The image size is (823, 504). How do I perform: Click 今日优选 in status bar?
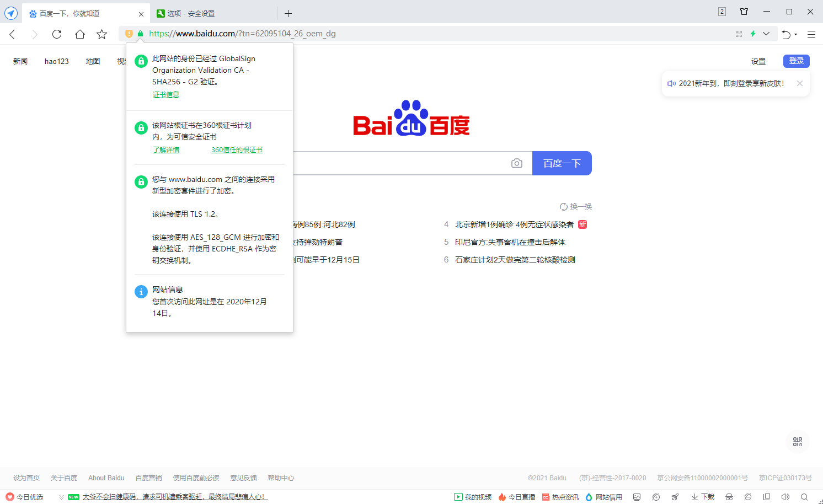(x=25, y=497)
